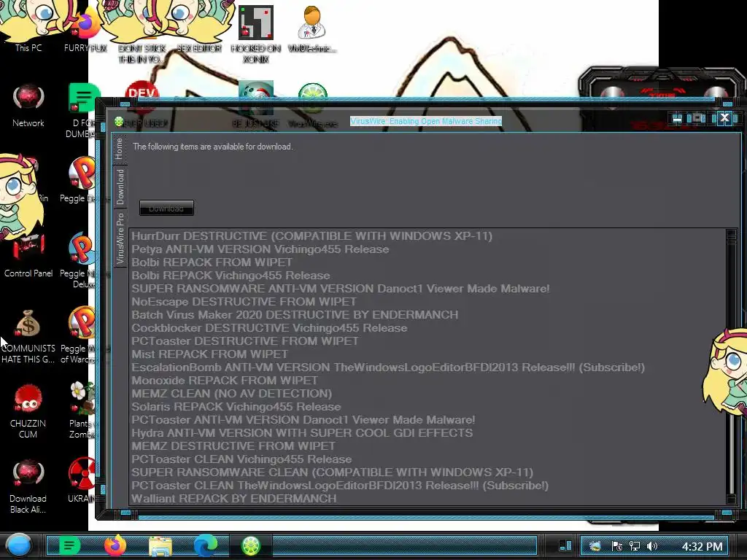
Task: Select NoEscape DESTRUCTIVE FROM WIPET row
Action: 427,302
